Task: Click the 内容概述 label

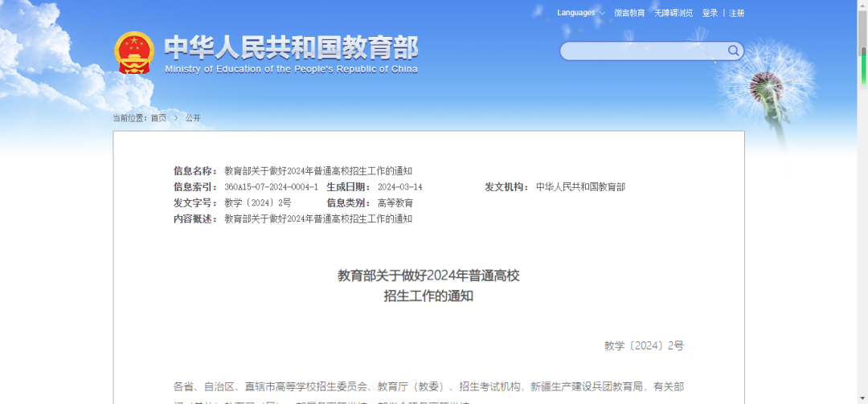Action: coord(196,219)
